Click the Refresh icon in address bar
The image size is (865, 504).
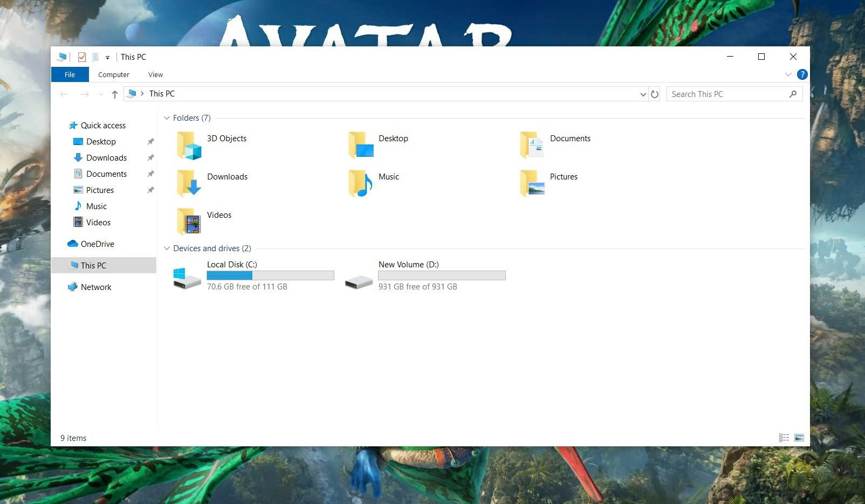pos(655,94)
